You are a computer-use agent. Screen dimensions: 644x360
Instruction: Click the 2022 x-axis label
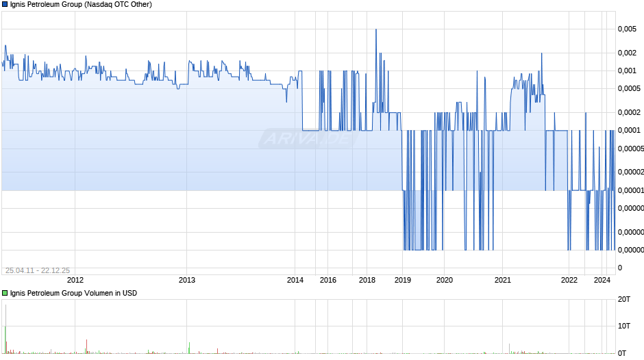(569, 280)
